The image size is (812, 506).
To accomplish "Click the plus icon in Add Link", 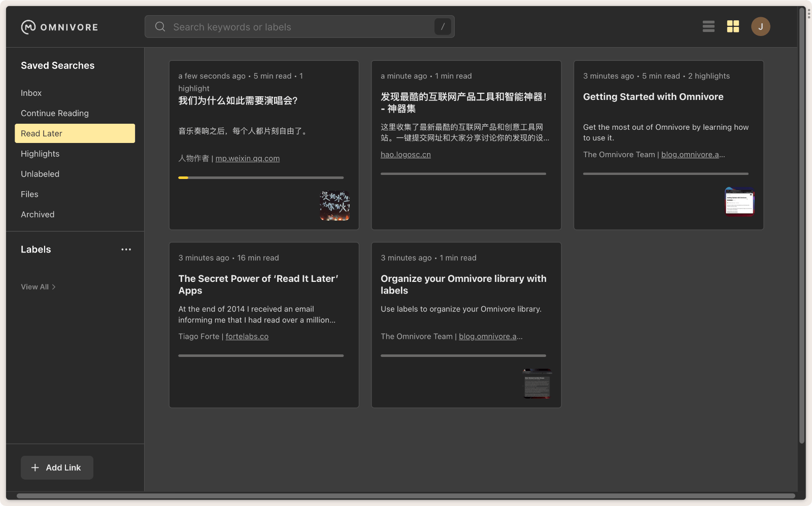I will tap(35, 467).
